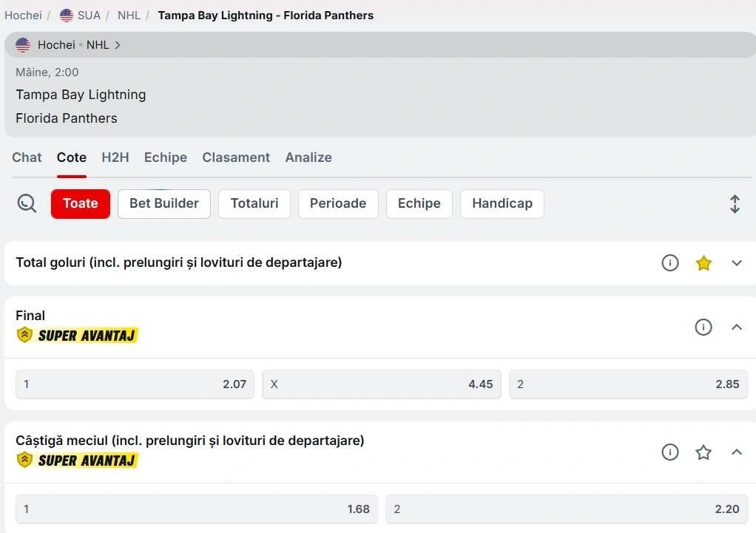Filter markets by Bet Builder

pos(163,204)
